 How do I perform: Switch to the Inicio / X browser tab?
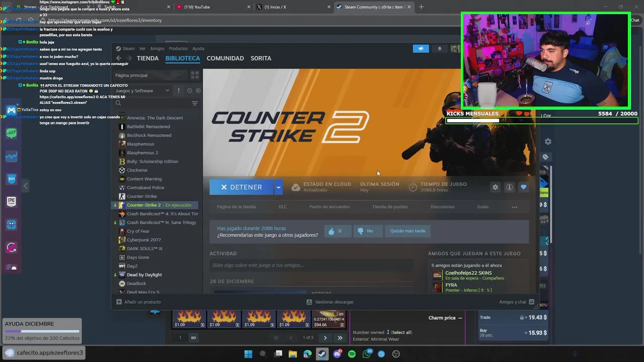[292, 7]
